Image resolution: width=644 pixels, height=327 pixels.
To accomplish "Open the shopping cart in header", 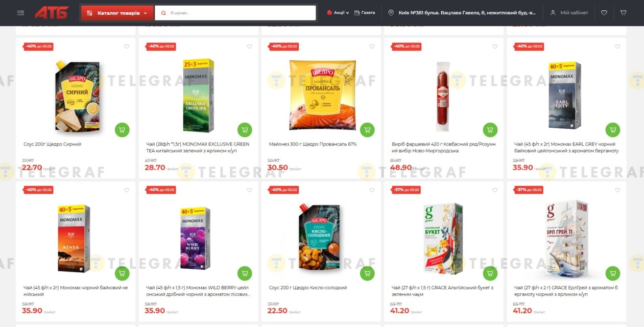I will click(x=623, y=13).
